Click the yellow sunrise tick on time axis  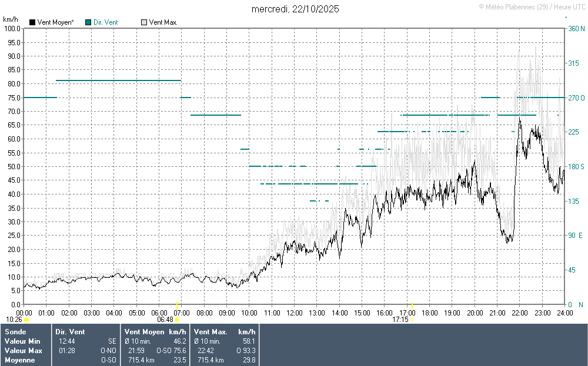pos(177,307)
